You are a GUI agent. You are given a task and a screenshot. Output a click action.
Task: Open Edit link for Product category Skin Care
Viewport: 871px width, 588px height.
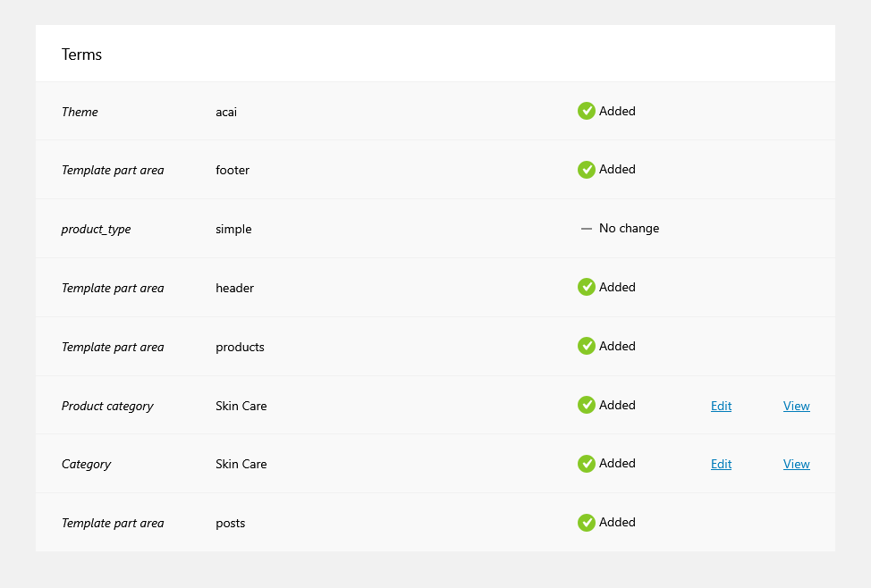[721, 406]
